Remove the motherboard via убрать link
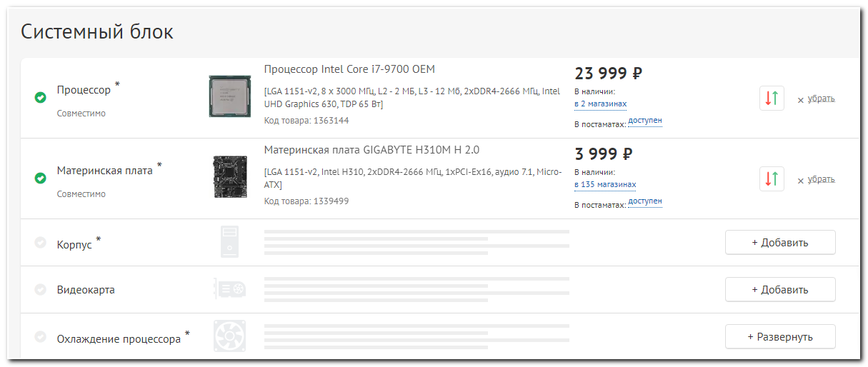 coord(821,180)
